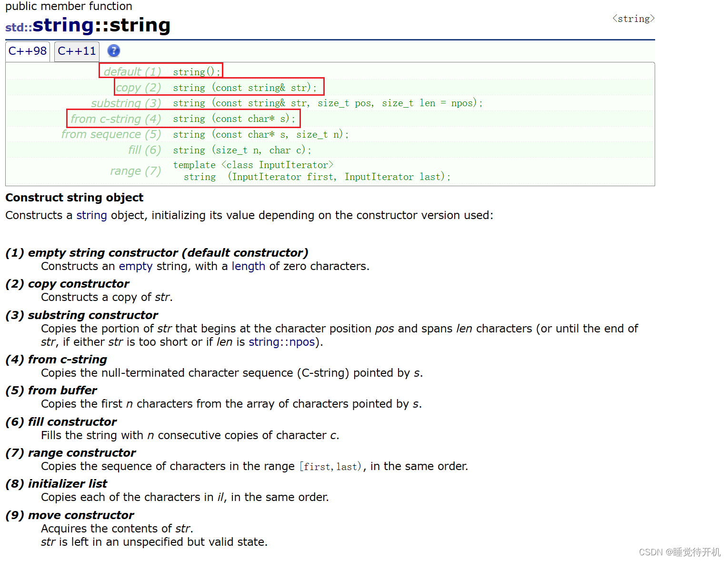The image size is (728, 561).
Task: Click the '[first,last)' range notation
Action: coord(330,467)
